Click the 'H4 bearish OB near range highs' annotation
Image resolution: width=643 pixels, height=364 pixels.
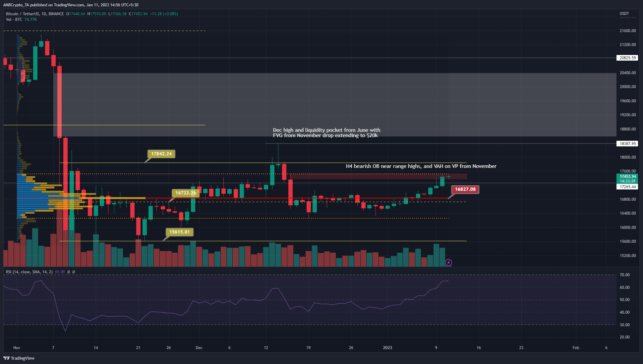click(421, 166)
